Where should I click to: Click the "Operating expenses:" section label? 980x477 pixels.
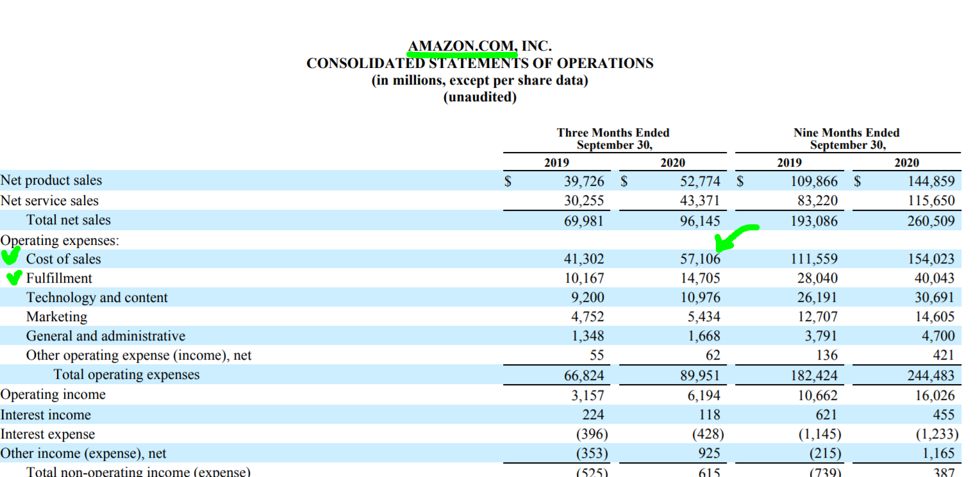point(60,240)
